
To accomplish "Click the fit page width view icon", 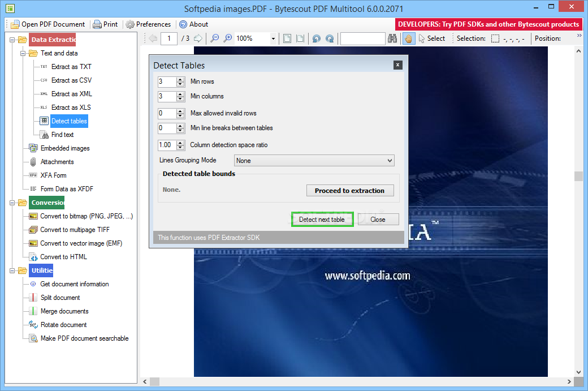I will 300,38.
